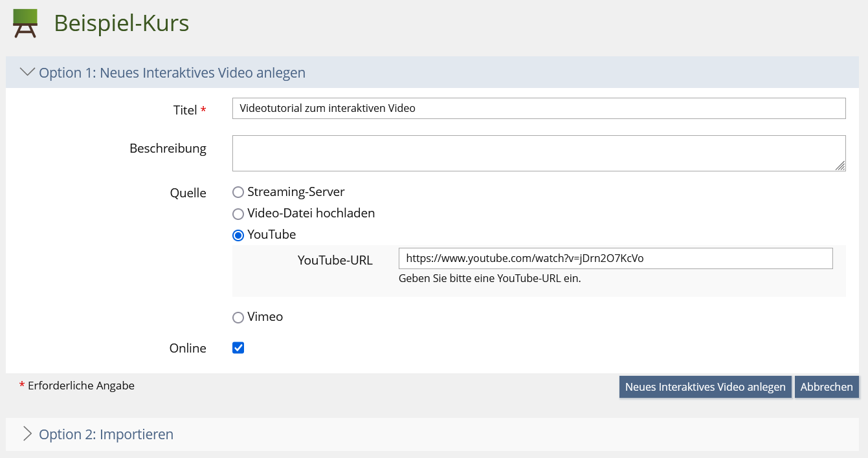The image size is (868, 458).
Task: Click the Online label text
Action: click(188, 349)
